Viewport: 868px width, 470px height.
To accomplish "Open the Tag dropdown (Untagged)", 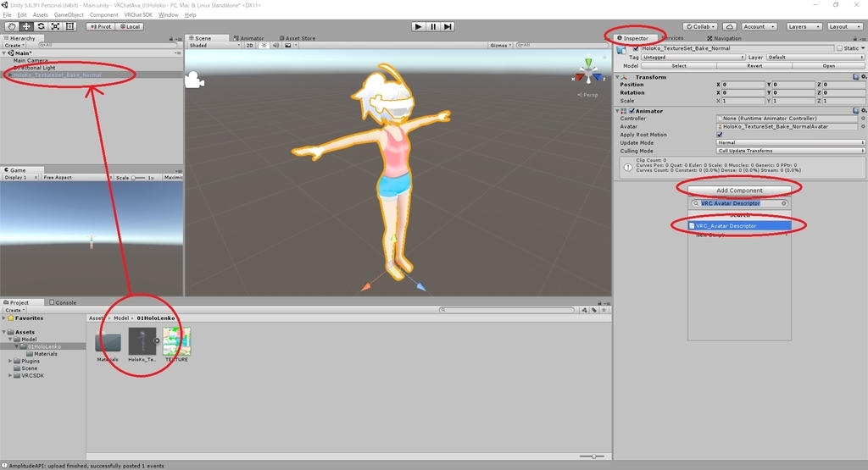I will pos(693,57).
